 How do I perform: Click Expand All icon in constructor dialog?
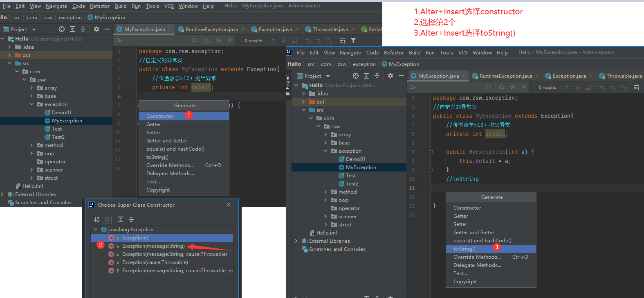click(121, 219)
